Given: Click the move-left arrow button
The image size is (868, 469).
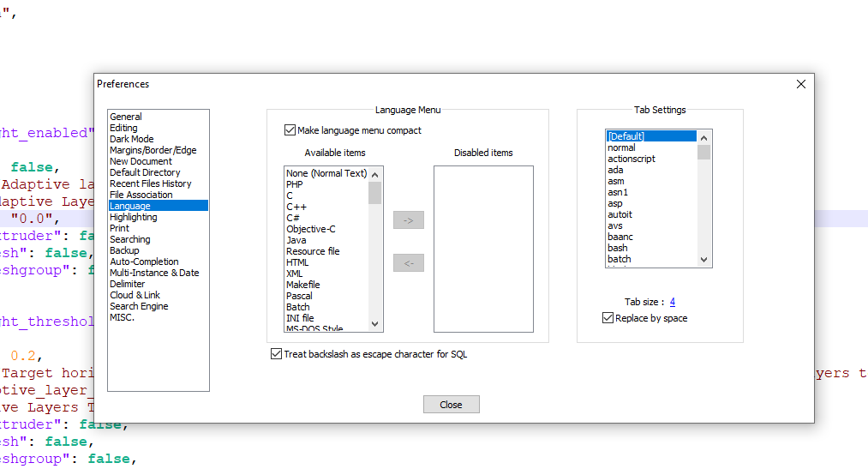Looking at the screenshot, I should tap(409, 263).
